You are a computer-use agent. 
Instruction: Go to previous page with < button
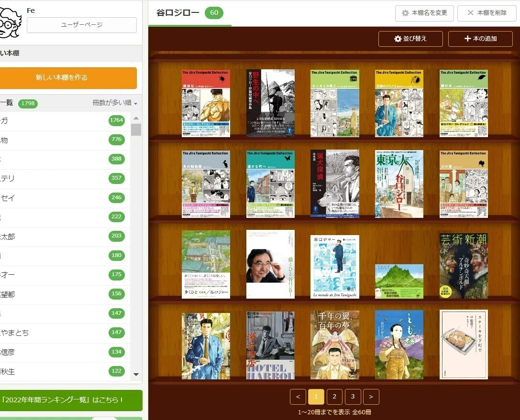[x=298, y=397]
